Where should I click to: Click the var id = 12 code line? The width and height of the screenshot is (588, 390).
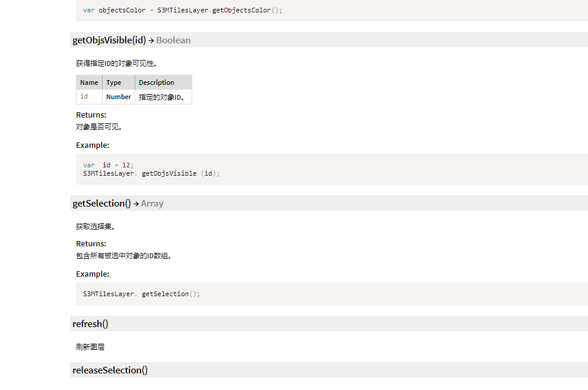pyautogui.click(x=108, y=165)
